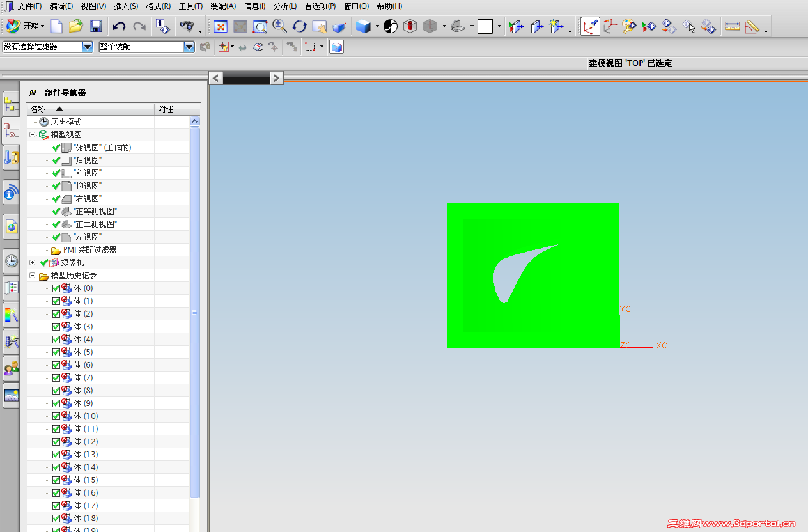Toggle the checkbox for 体 (8)
The width and height of the screenshot is (808, 532).
click(x=56, y=391)
